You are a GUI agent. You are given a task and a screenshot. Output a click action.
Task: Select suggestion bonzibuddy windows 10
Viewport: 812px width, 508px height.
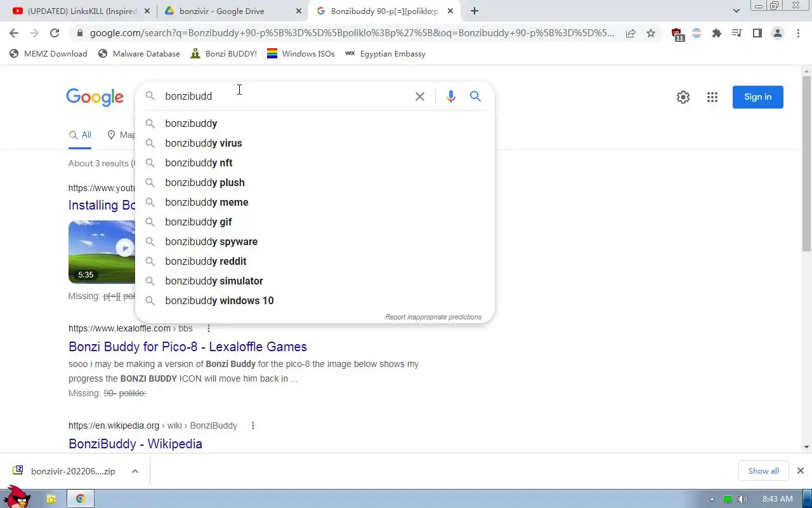(x=315, y=301)
